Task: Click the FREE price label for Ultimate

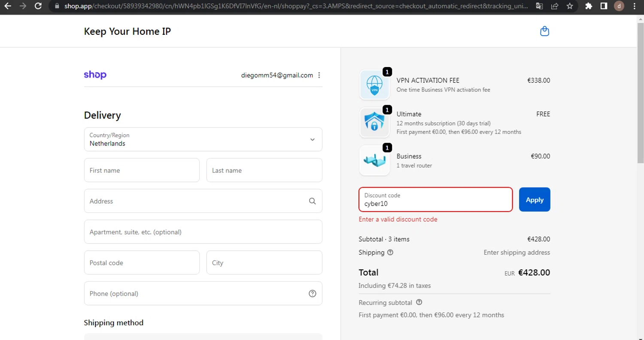Action: point(543,114)
